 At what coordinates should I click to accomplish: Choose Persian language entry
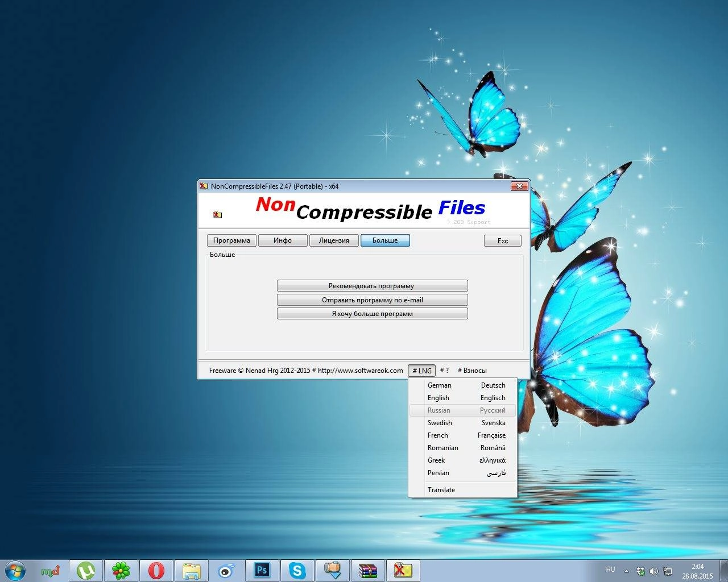tap(462, 473)
